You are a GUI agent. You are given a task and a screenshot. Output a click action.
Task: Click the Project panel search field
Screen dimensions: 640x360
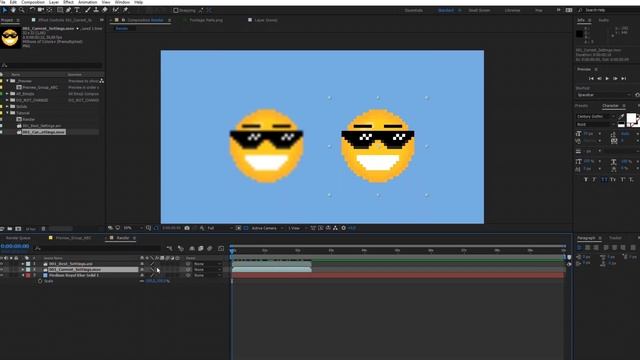point(53,65)
